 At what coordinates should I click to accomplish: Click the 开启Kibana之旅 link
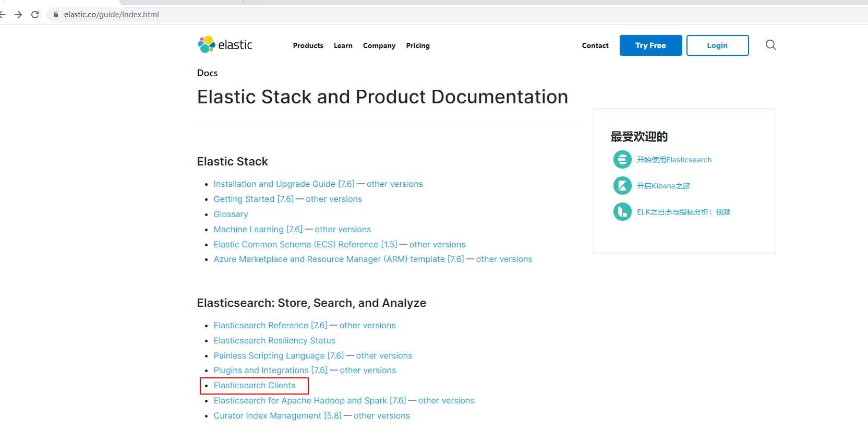663,186
